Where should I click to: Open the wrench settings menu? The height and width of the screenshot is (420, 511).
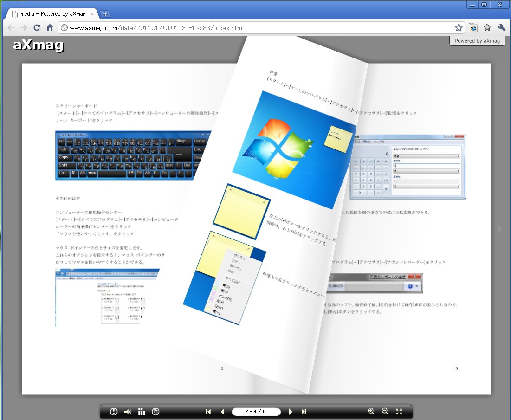(x=501, y=28)
